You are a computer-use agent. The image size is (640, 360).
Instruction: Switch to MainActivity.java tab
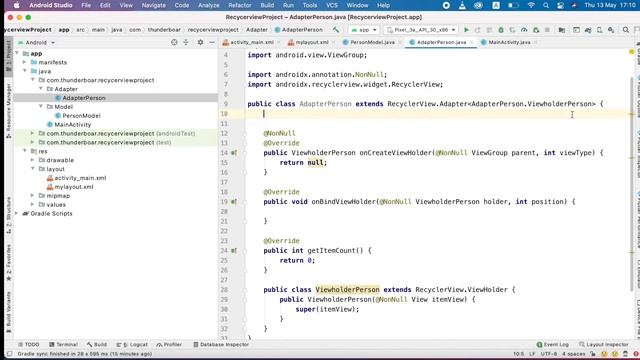(x=509, y=42)
